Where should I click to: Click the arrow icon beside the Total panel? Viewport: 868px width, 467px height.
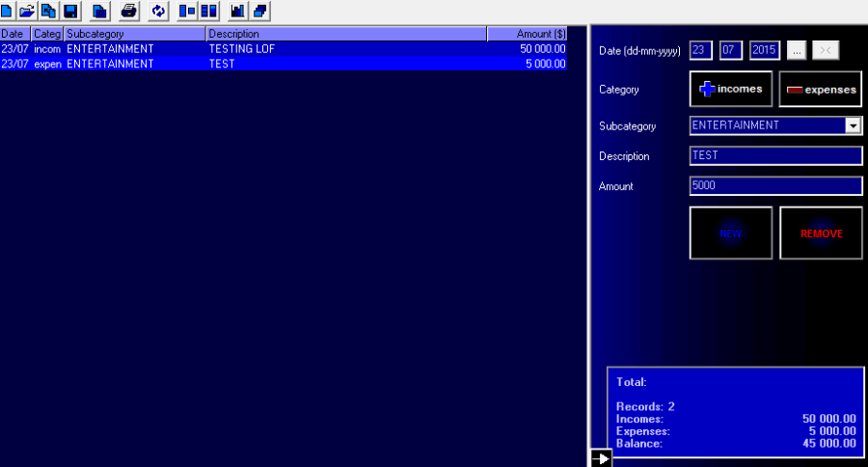point(601,458)
